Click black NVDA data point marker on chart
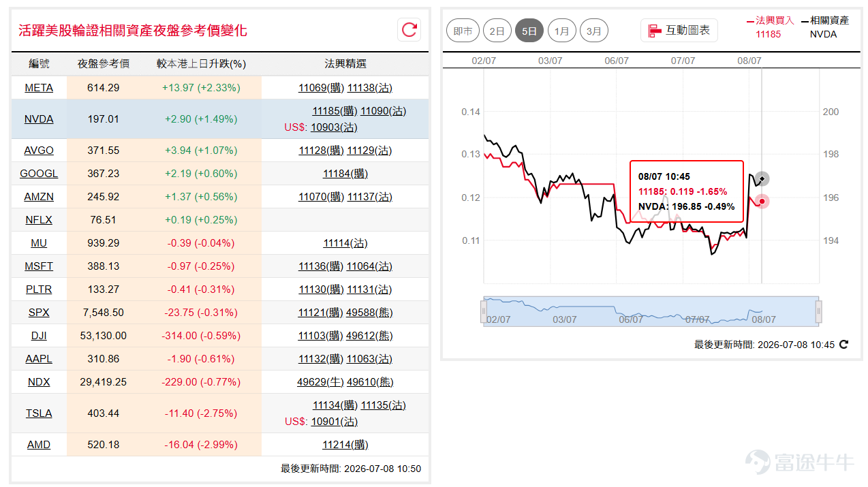The height and width of the screenshot is (487, 868). (762, 179)
